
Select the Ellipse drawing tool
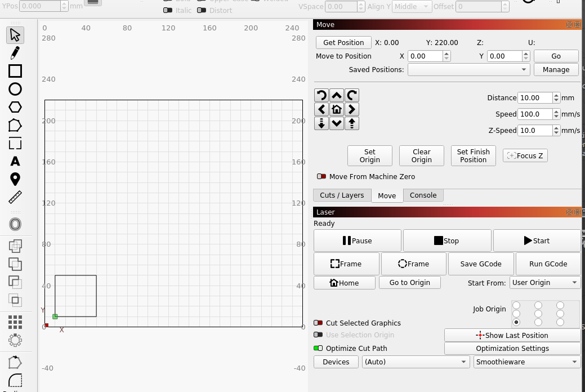[14, 89]
